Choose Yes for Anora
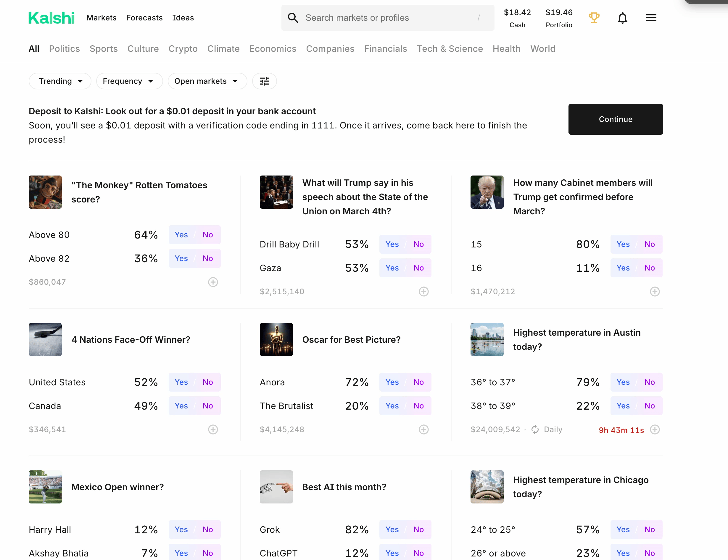 click(392, 382)
